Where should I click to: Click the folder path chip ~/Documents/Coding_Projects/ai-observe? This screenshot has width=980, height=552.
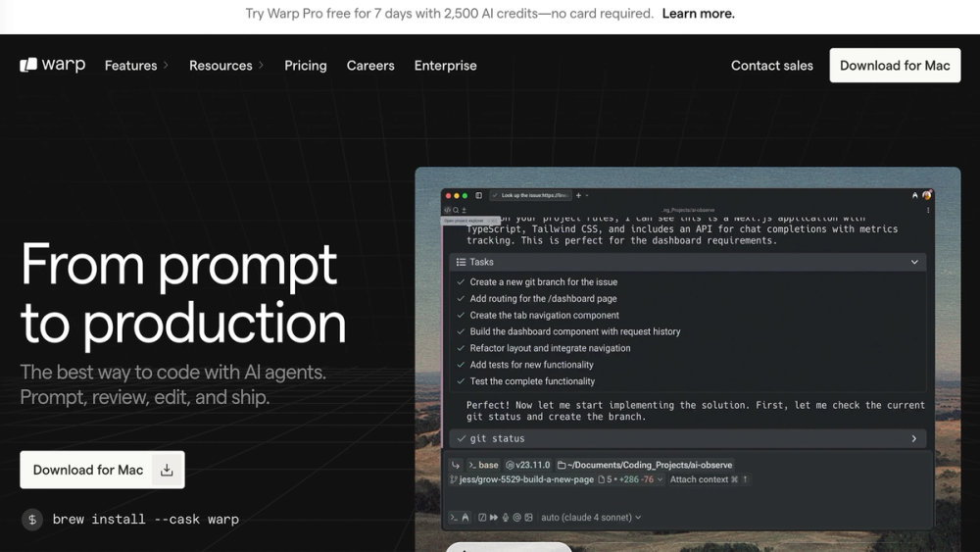click(x=645, y=465)
